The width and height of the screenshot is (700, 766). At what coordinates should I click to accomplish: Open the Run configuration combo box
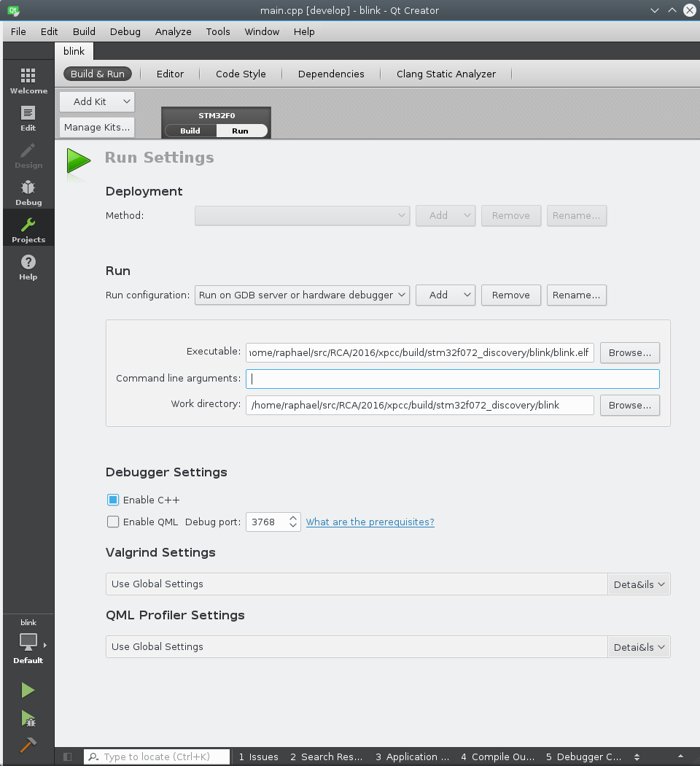(x=302, y=295)
